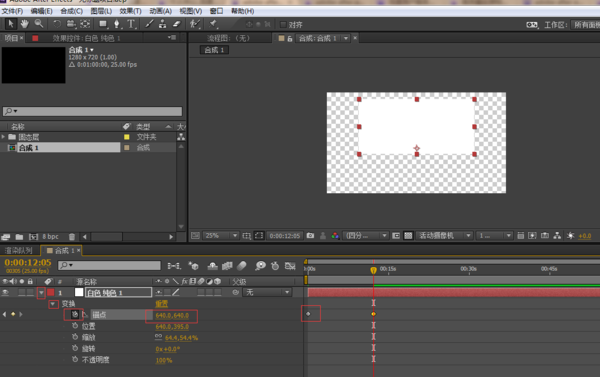Enable the 位置 stopwatch

point(75,326)
